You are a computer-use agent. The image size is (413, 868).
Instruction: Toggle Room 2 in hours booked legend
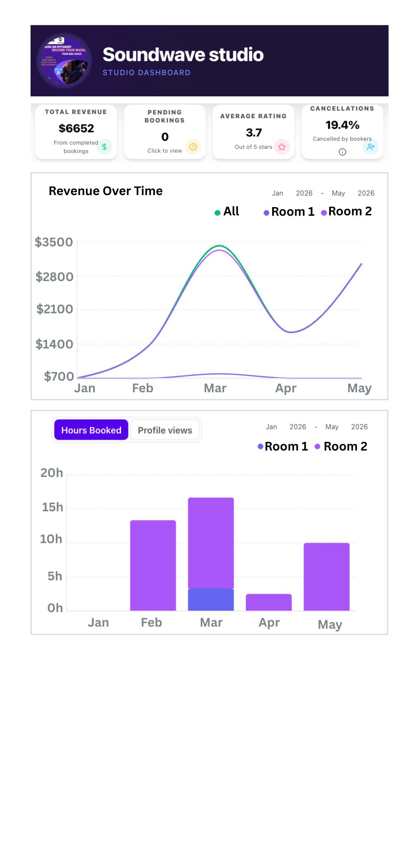(341, 446)
